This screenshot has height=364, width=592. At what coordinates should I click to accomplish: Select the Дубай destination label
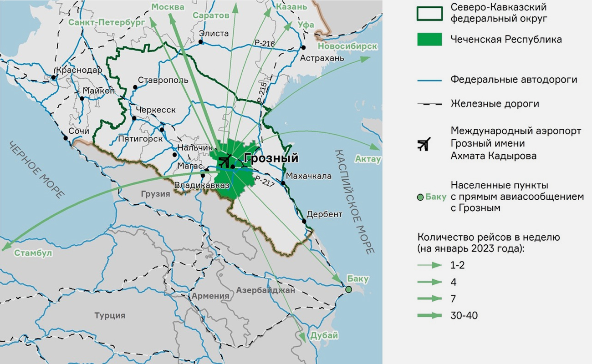pyautogui.click(x=324, y=336)
